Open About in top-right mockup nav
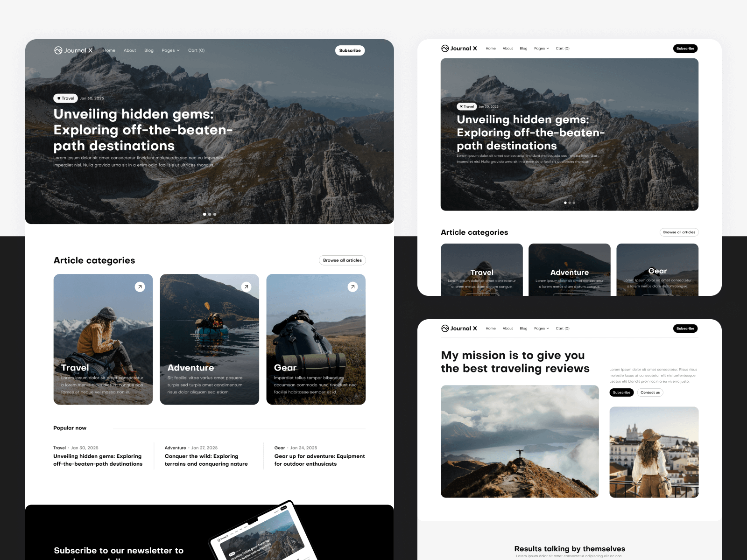This screenshot has height=560, width=747. click(507, 49)
